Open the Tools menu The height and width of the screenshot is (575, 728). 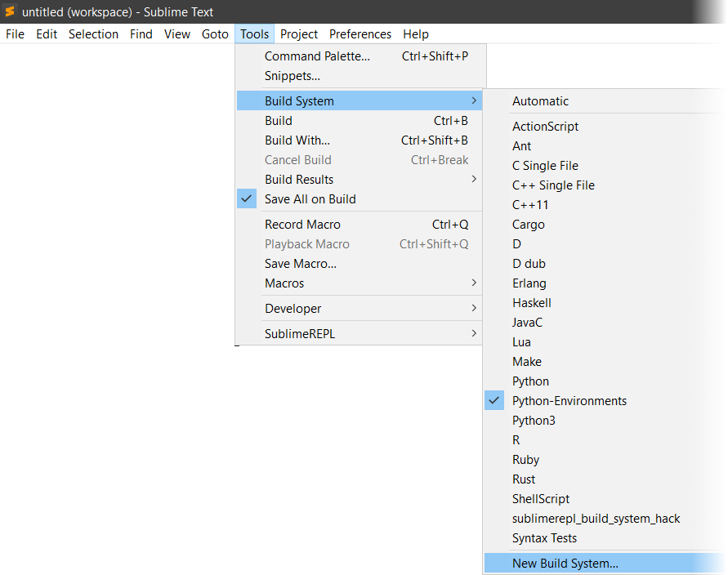[254, 33]
